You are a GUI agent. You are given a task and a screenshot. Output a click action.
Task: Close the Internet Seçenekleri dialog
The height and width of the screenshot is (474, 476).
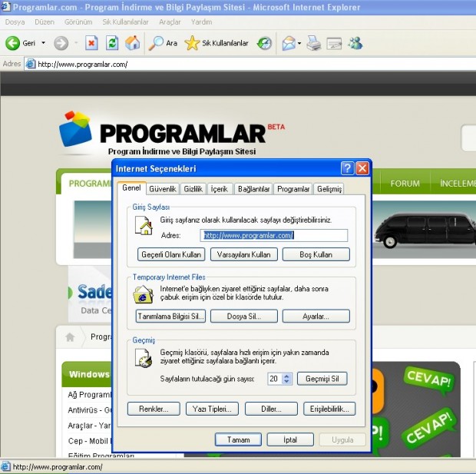[x=362, y=168]
